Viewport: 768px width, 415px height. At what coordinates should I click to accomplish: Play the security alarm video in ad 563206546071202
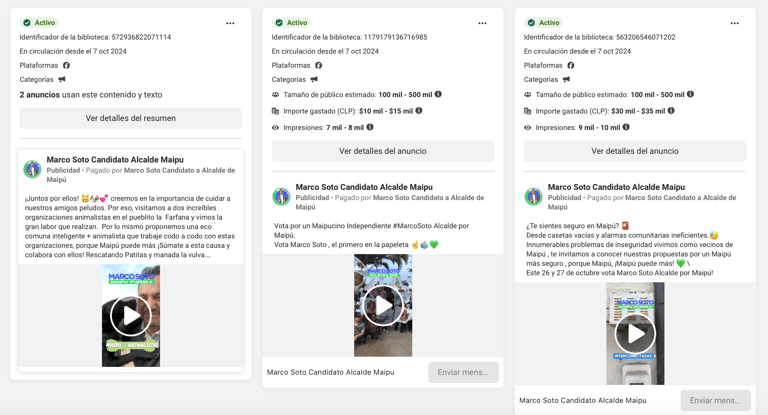pyautogui.click(x=635, y=334)
